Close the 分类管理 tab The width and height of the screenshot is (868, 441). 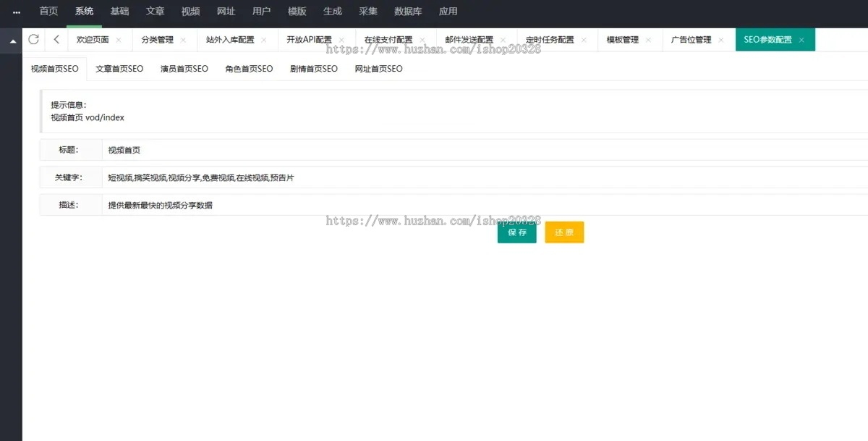click(x=183, y=41)
